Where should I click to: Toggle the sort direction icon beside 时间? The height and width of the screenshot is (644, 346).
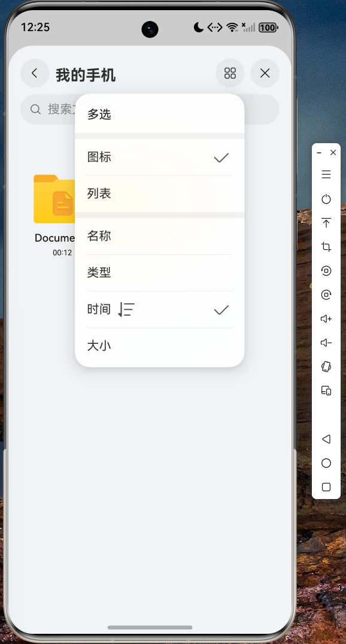pyautogui.click(x=126, y=309)
